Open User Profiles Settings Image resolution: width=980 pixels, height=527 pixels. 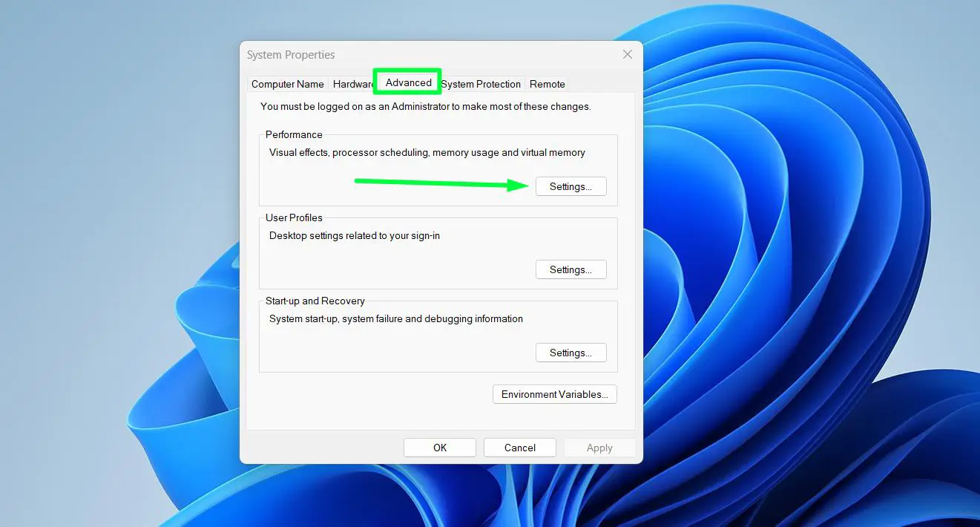(x=570, y=269)
